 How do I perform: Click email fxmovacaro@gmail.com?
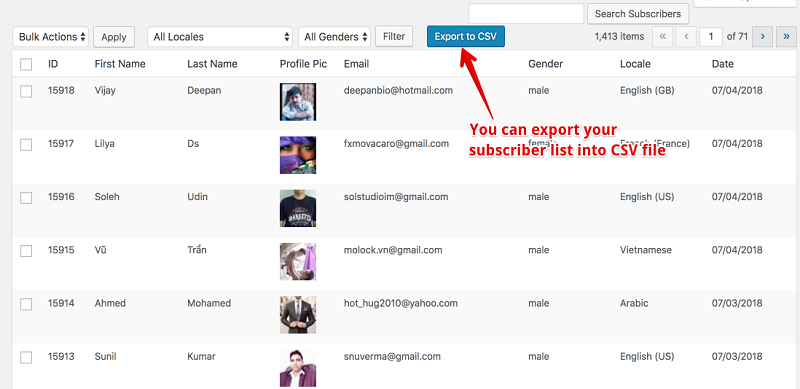point(396,144)
